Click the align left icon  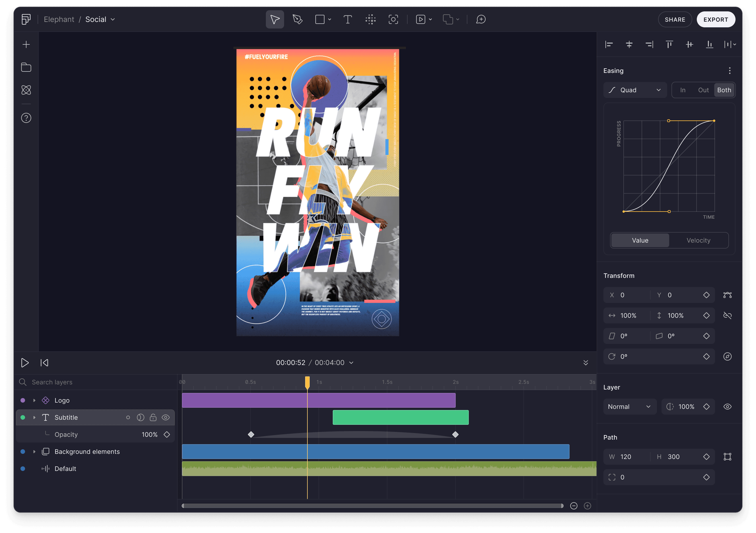(609, 44)
